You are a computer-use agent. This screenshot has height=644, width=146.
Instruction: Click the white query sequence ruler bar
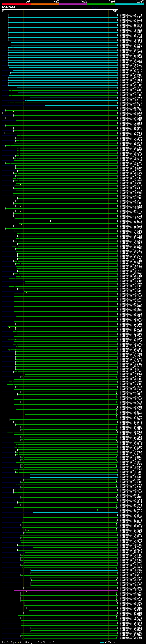pos(60,9)
